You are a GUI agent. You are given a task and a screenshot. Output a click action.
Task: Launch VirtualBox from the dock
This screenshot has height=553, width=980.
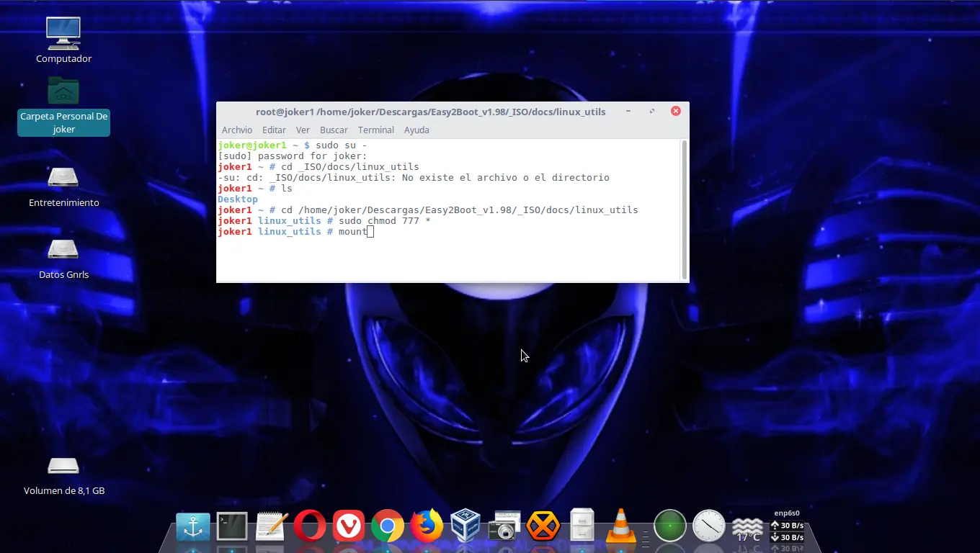coord(465,526)
